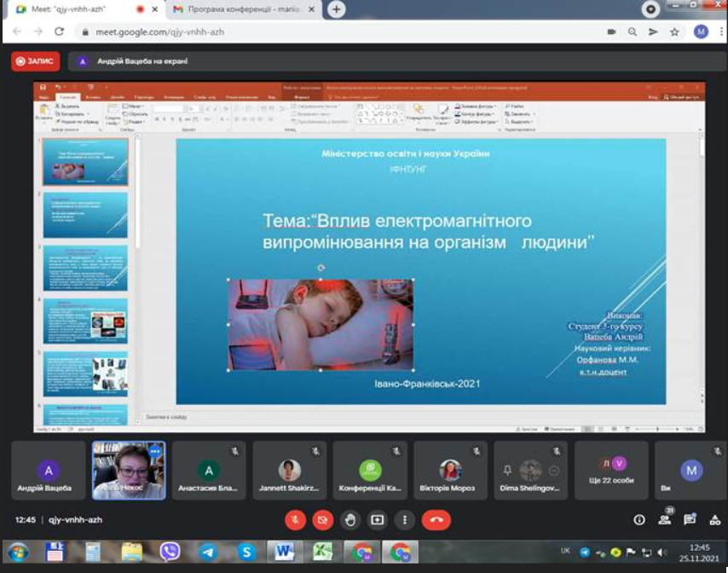Click the present screen button

[x=378, y=519]
